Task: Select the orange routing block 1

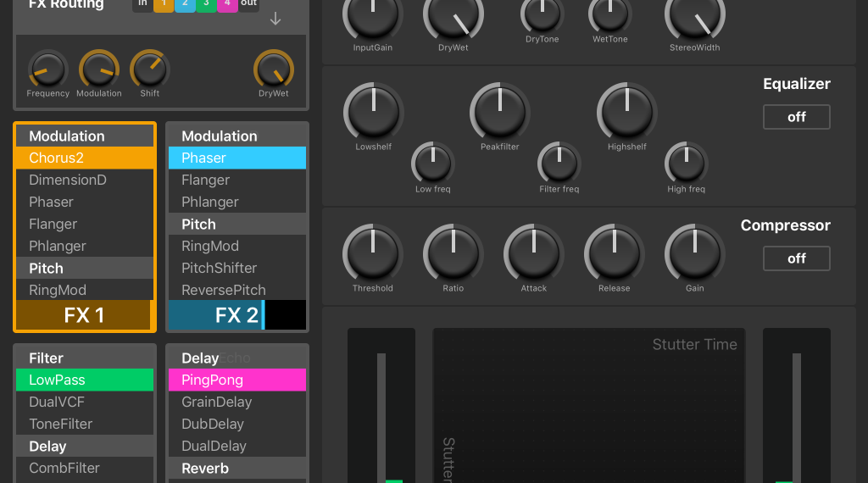Action: pos(163,4)
